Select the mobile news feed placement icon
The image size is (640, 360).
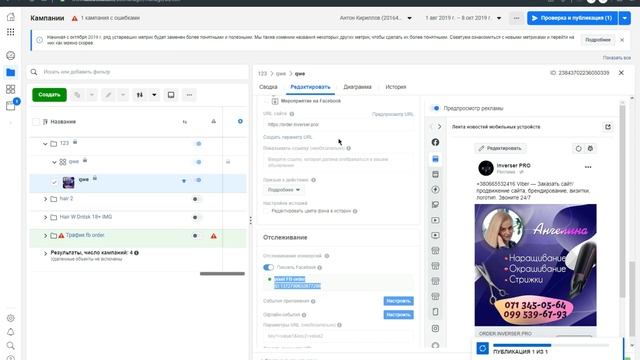tap(436, 159)
